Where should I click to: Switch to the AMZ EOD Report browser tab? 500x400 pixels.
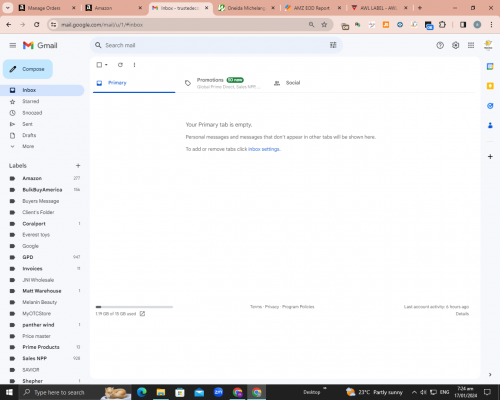[312, 8]
